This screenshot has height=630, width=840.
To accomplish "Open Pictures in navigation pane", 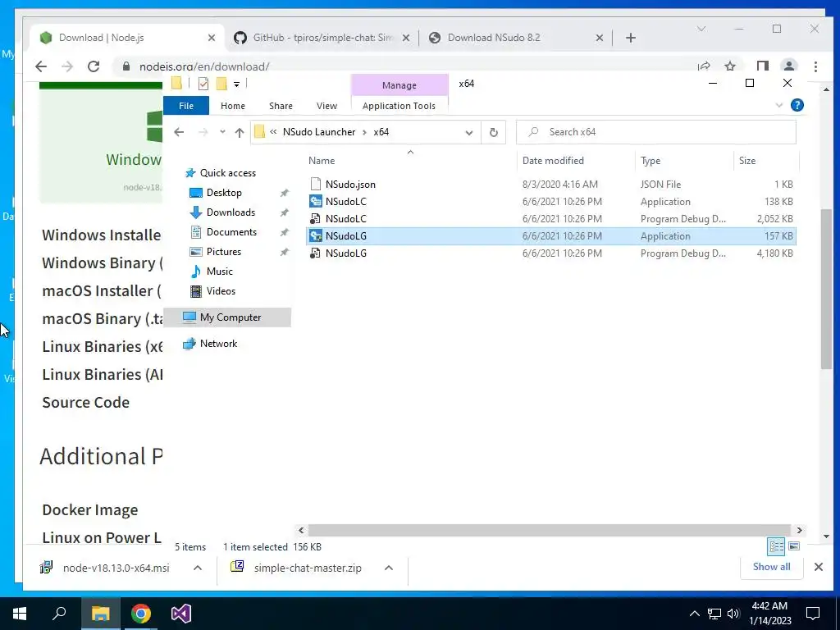I will pyautogui.click(x=223, y=251).
